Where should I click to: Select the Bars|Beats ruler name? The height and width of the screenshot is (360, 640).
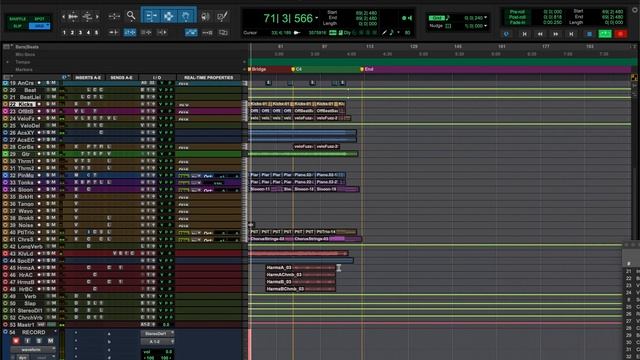pos(27,47)
